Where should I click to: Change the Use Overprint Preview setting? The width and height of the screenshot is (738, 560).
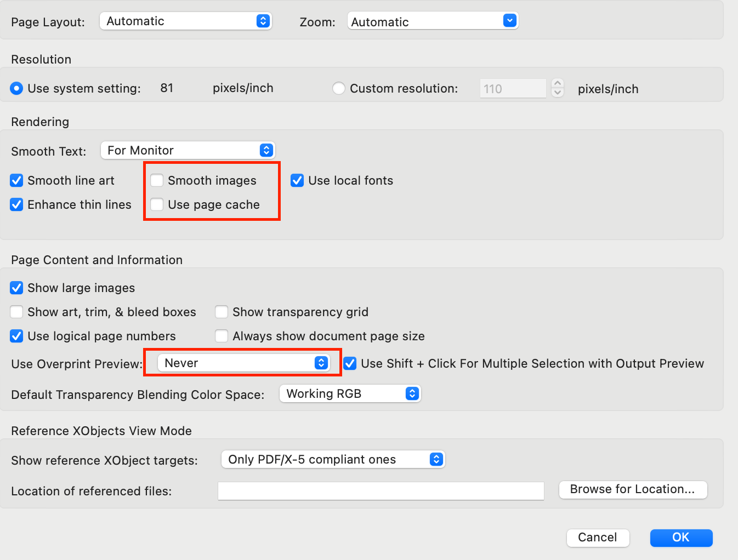[243, 363]
